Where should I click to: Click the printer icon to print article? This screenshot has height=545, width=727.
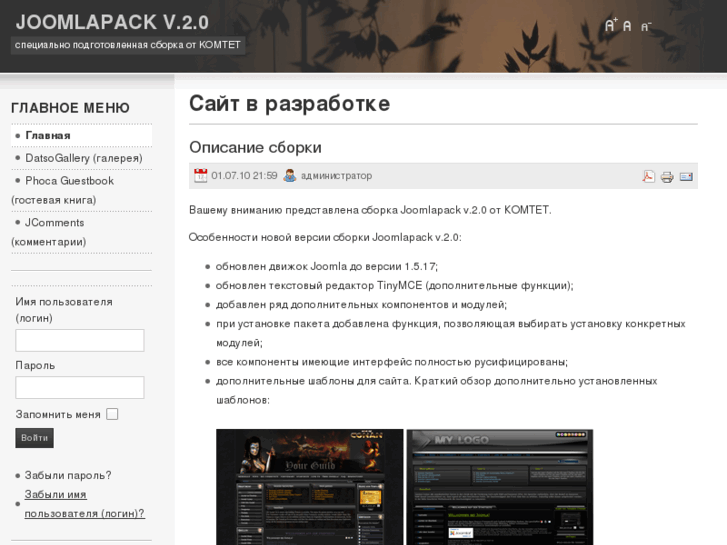pos(667,177)
